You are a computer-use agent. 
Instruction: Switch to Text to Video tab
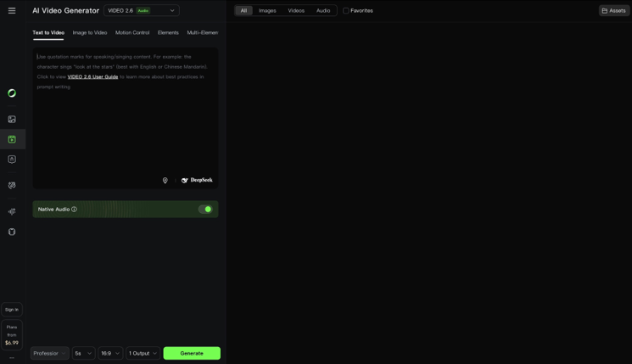tap(48, 32)
